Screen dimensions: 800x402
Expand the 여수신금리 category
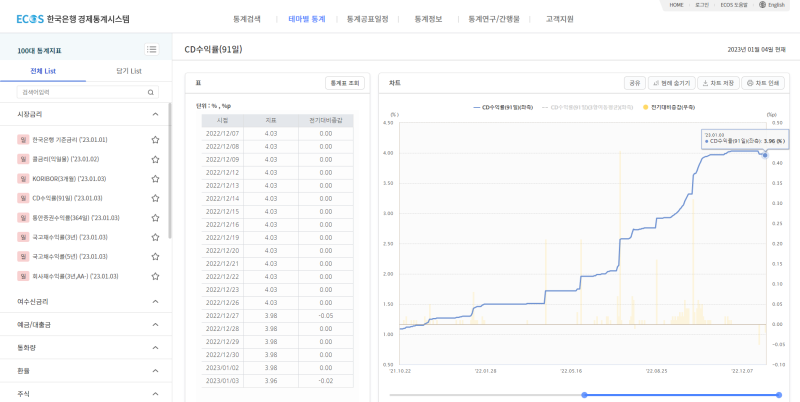[x=155, y=301]
